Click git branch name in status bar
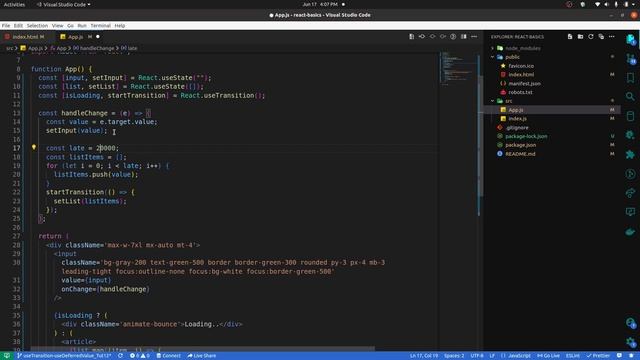The width and height of the screenshot is (640, 360). [x=64, y=356]
